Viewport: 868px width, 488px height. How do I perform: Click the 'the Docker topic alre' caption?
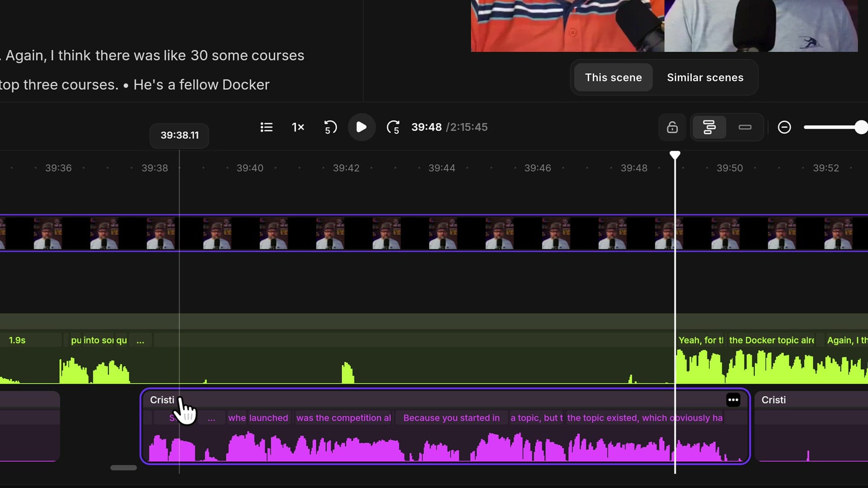pos(771,340)
